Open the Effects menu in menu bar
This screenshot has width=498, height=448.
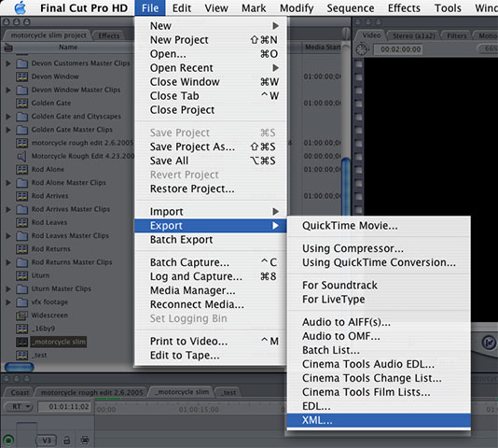[x=404, y=8]
